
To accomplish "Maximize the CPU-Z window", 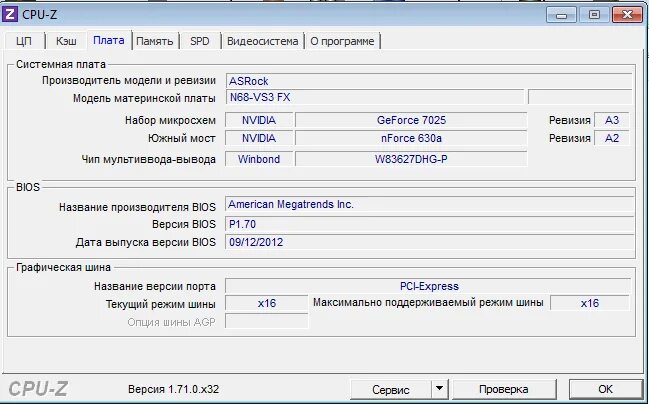I will coord(594,15).
